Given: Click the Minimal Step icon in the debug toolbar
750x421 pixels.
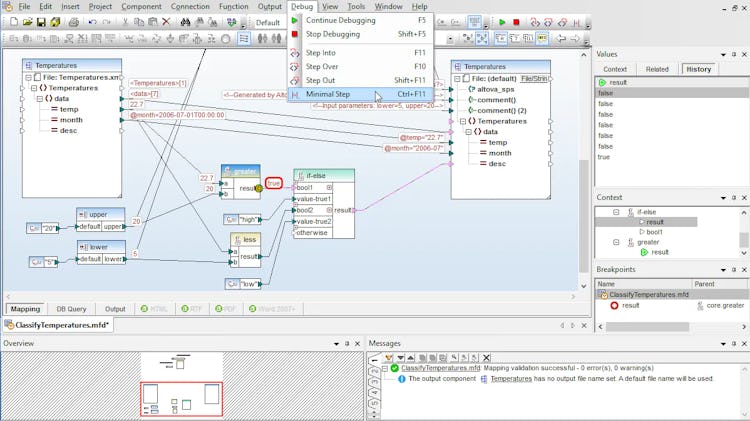Looking at the screenshot, I should pos(576,22).
